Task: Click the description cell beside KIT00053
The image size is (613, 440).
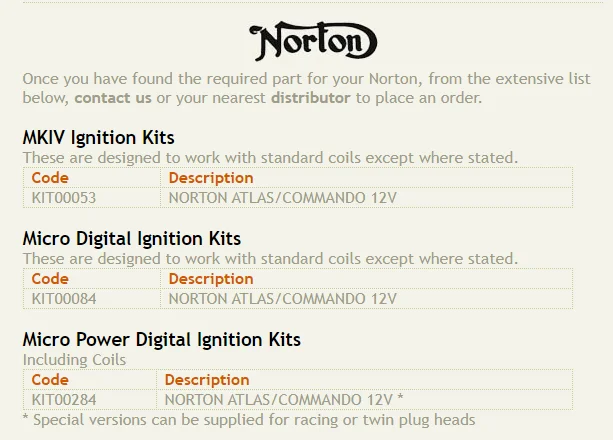Action: pyautogui.click(x=283, y=197)
